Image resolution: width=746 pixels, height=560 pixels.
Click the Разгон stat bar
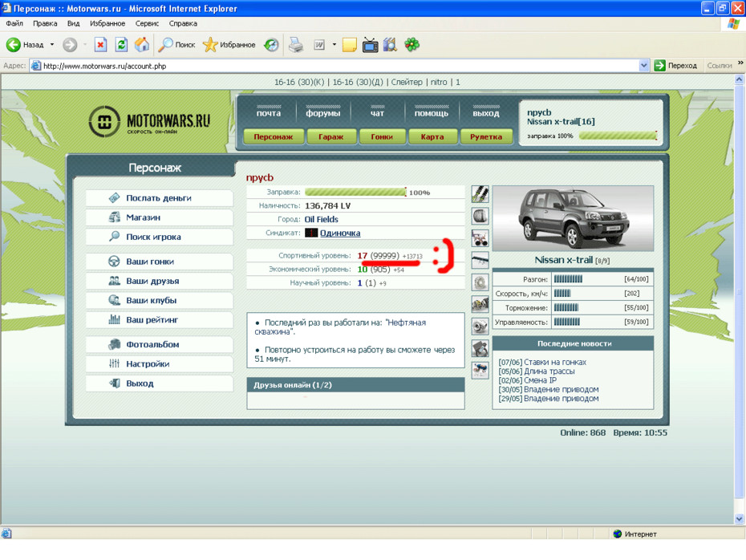(568, 279)
